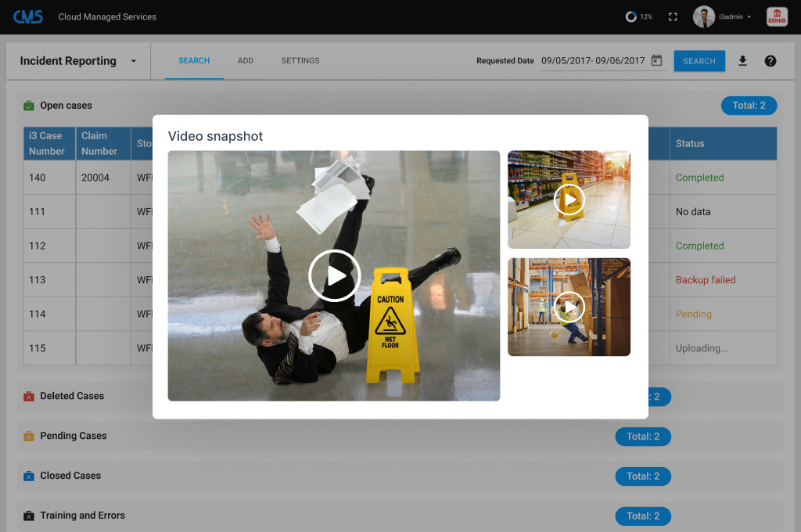Click the fullscreen icon in the top bar
This screenshot has height=532, width=801.
673,16
